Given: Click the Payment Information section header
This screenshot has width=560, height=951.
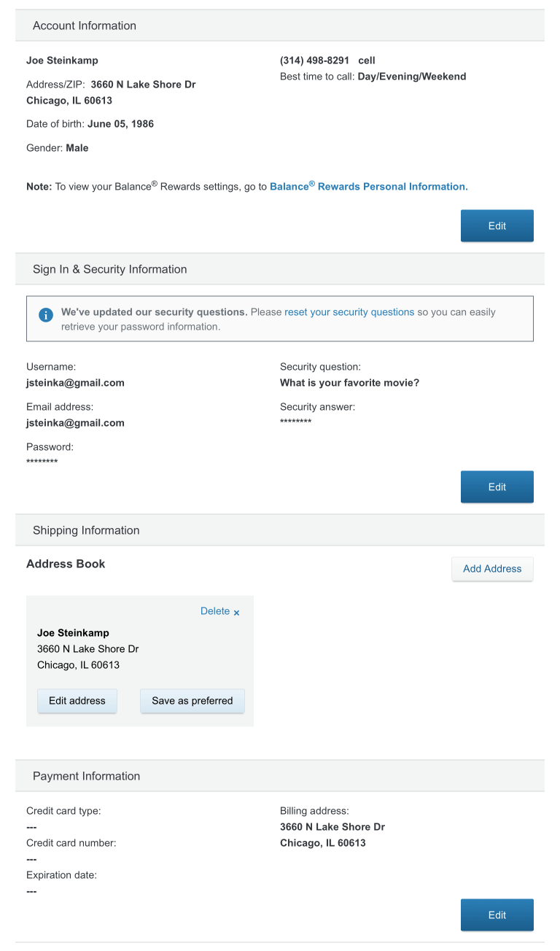Looking at the screenshot, I should tap(86, 776).
